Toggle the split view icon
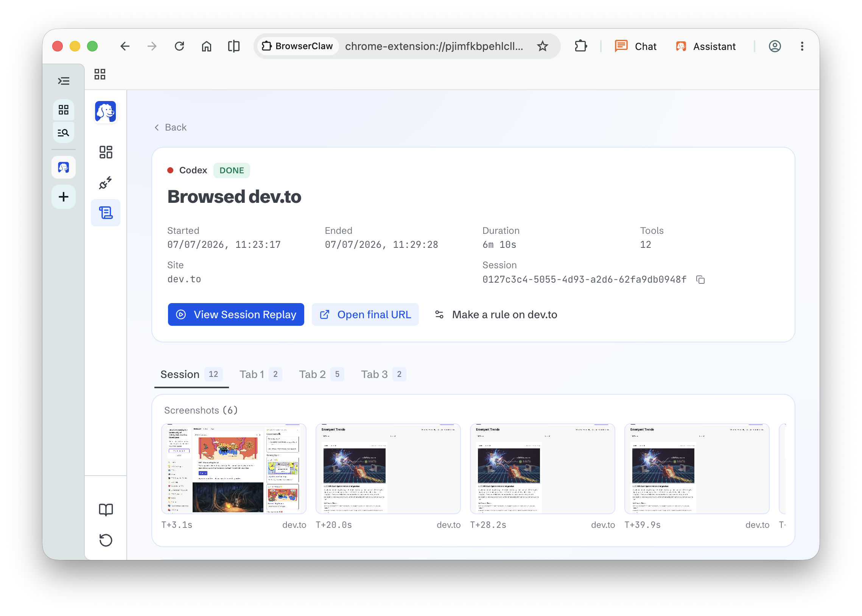The image size is (862, 616). coord(234,46)
